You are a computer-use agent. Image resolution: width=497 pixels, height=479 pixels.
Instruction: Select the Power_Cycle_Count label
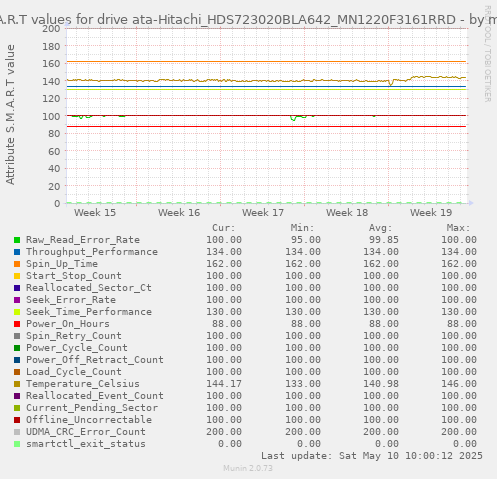(77, 348)
